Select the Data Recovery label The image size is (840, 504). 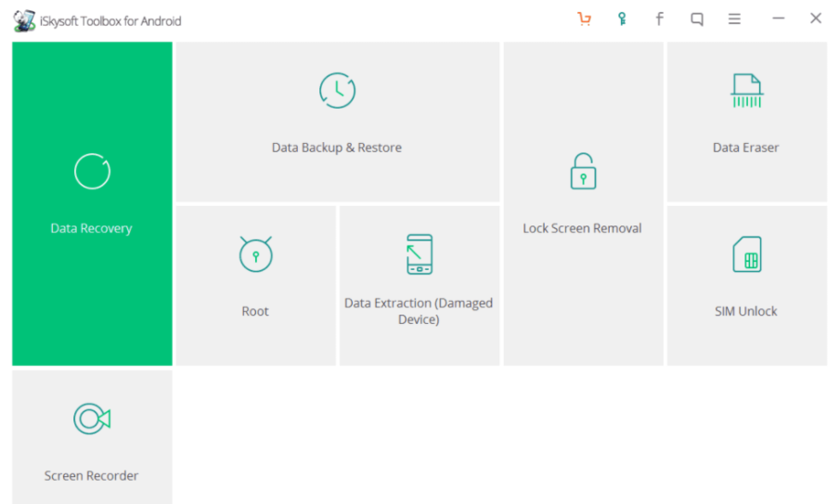tap(92, 228)
